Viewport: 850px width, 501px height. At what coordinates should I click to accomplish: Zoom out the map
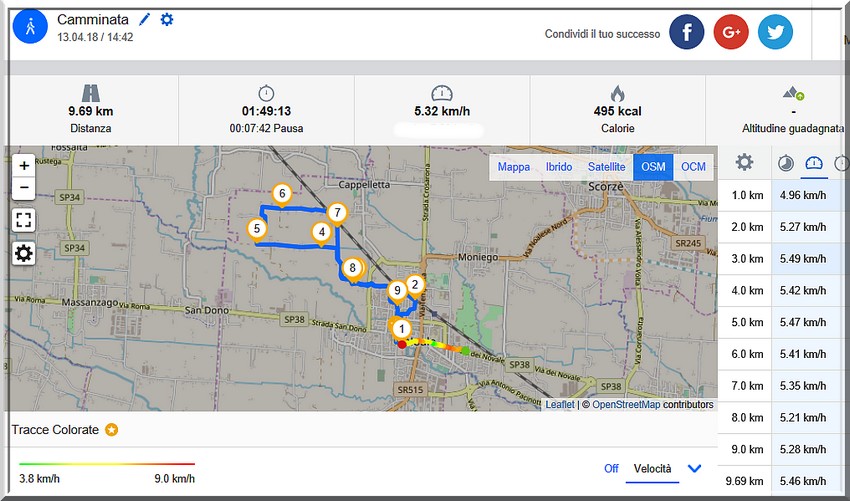click(x=24, y=188)
